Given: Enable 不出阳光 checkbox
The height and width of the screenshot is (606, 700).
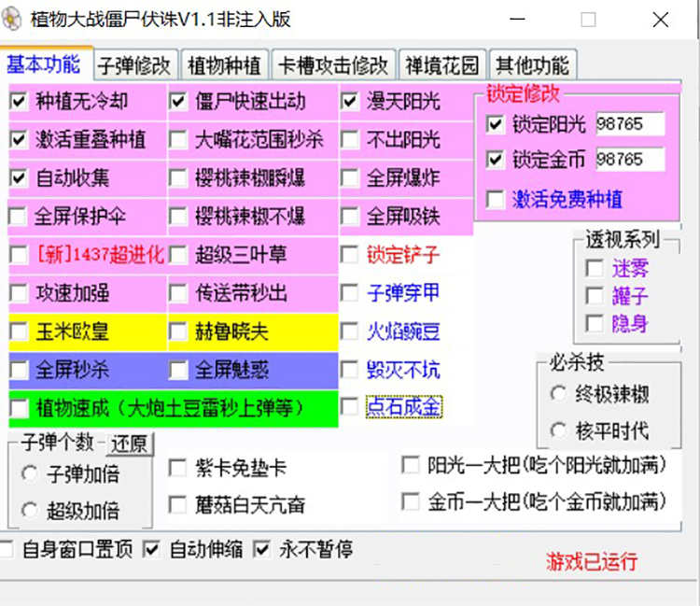Looking at the screenshot, I should click(x=350, y=139).
